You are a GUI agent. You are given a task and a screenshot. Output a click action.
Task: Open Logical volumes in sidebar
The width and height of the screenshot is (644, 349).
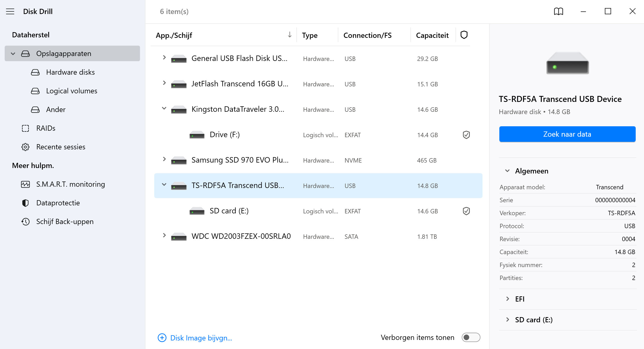[x=72, y=91]
